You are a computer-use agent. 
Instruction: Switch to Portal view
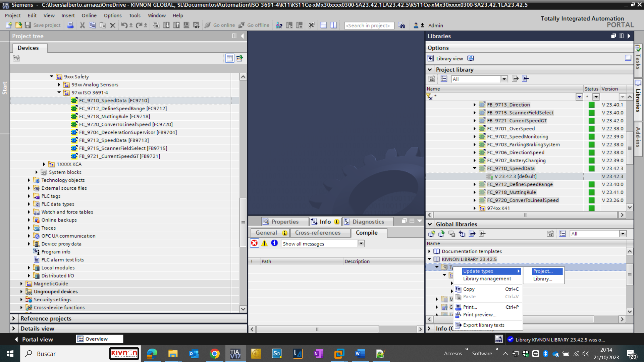[34, 339]
